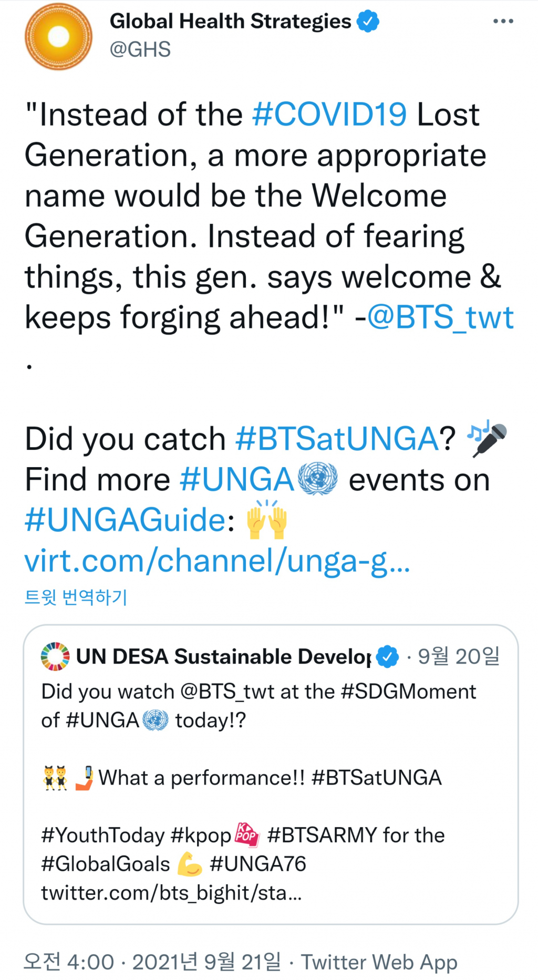Open the #COVID19 hashtag
Screen dimensions: 538x980
[329, 115]
